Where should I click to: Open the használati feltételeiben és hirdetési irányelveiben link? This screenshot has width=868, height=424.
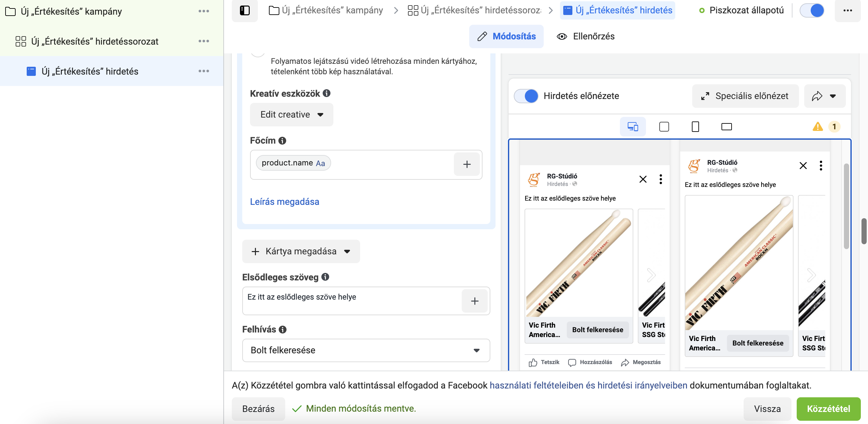tap(588, 386)
